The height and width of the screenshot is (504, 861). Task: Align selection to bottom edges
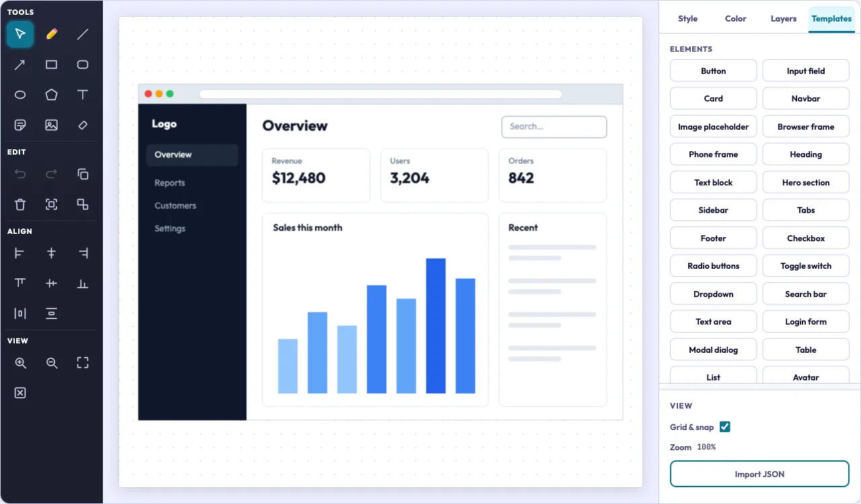point(83,284)
